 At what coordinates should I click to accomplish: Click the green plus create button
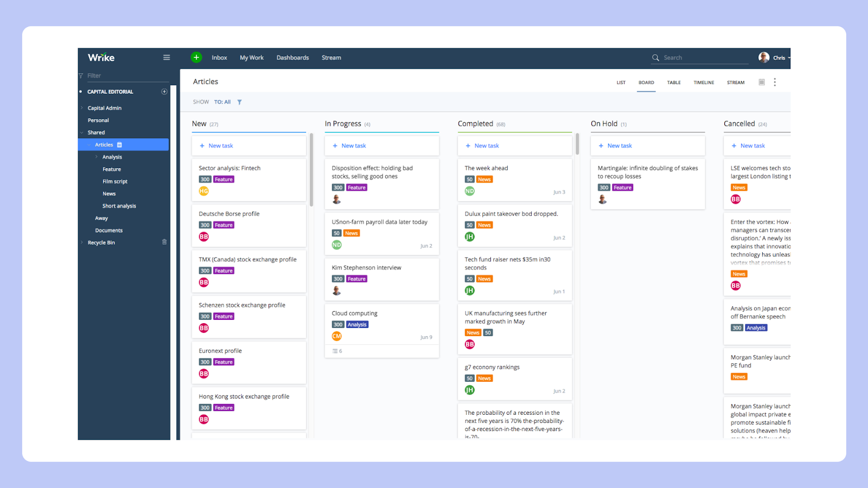point(196,57)
